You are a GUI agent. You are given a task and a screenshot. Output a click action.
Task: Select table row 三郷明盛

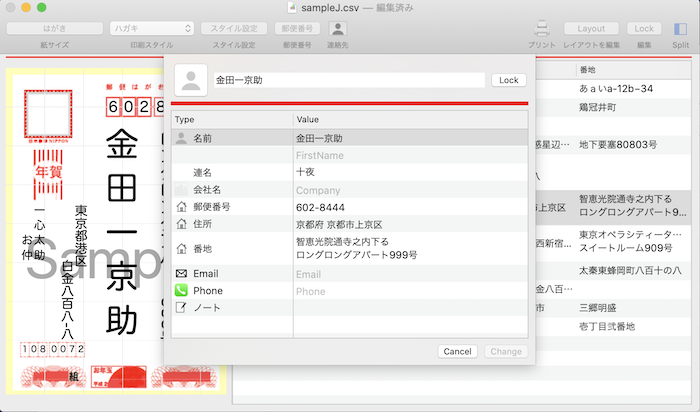[597, 308]
